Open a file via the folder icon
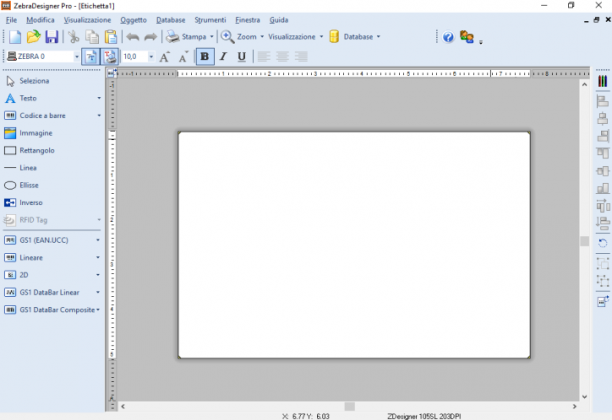This screenshot has width=612, height=420. coord(34,37)
